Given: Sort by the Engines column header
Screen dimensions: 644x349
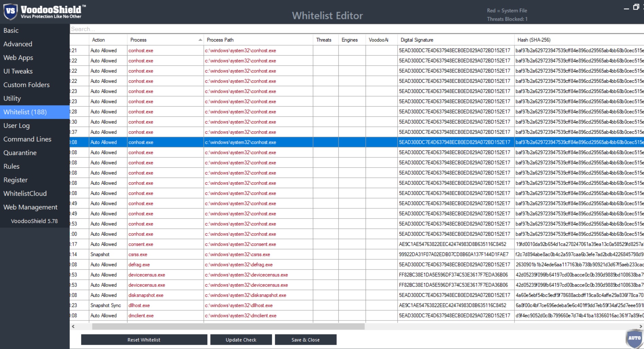Looking at the screenshot, I should (x=352, y=40).
